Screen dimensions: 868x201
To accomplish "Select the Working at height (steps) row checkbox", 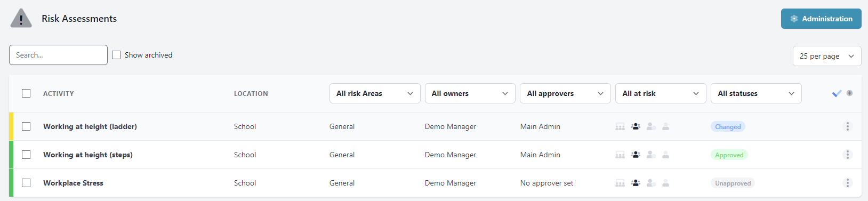I will point(26,155).
